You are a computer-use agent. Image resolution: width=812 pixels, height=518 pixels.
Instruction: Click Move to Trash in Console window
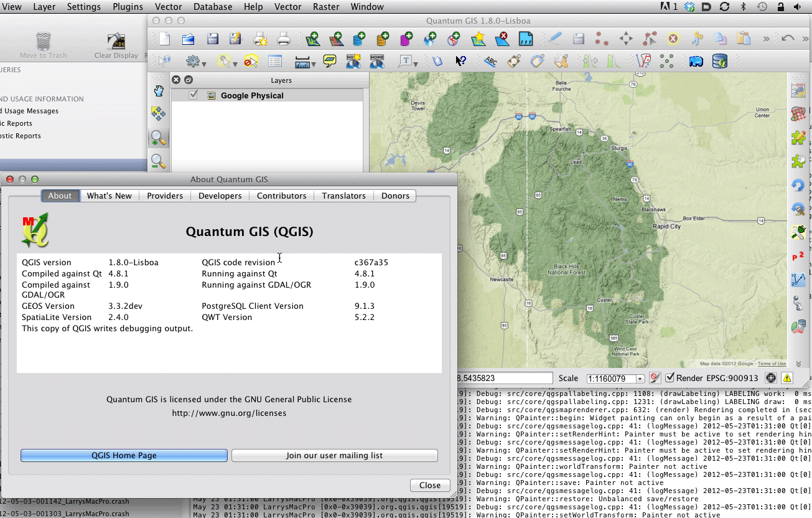pos(43,46)
